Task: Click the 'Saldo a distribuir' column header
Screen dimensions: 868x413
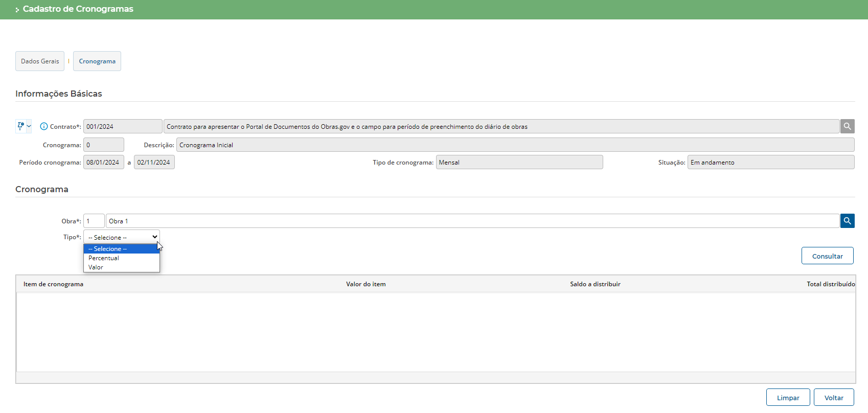Action: (x=595, y=284)
